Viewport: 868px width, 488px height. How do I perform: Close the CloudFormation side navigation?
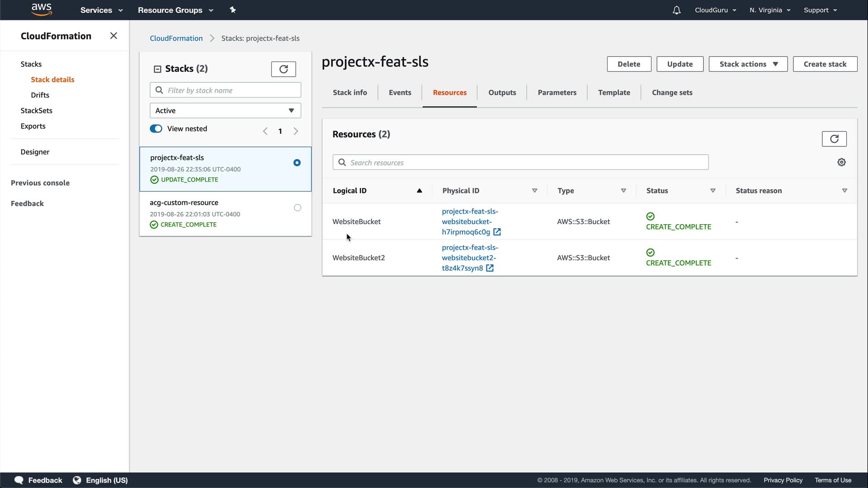click(113, 36)
